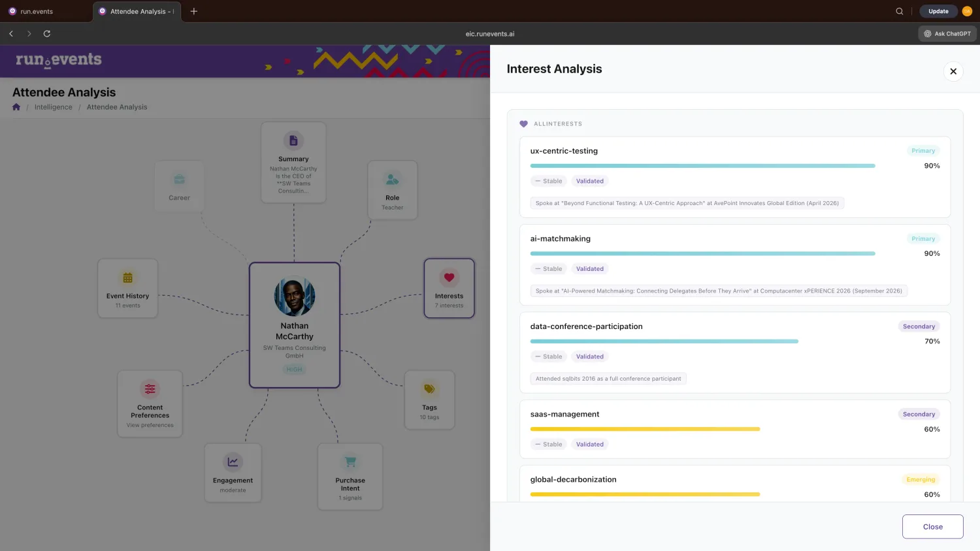This screenshot has width=980, height=551.
Task: Click the Close button at panel bottom
Action: (x=933, y=527)
